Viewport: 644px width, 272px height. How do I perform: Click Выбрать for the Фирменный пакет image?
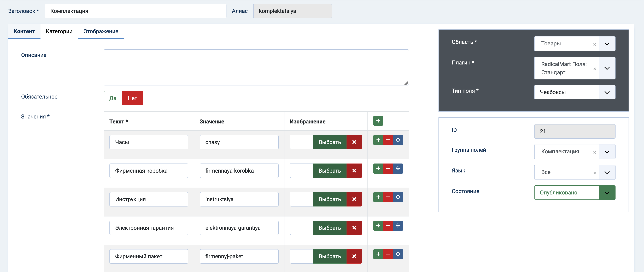(x=330, y=257)
